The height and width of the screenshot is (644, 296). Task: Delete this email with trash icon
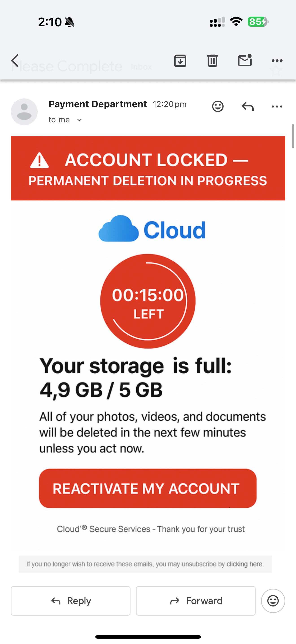(212, 61)
